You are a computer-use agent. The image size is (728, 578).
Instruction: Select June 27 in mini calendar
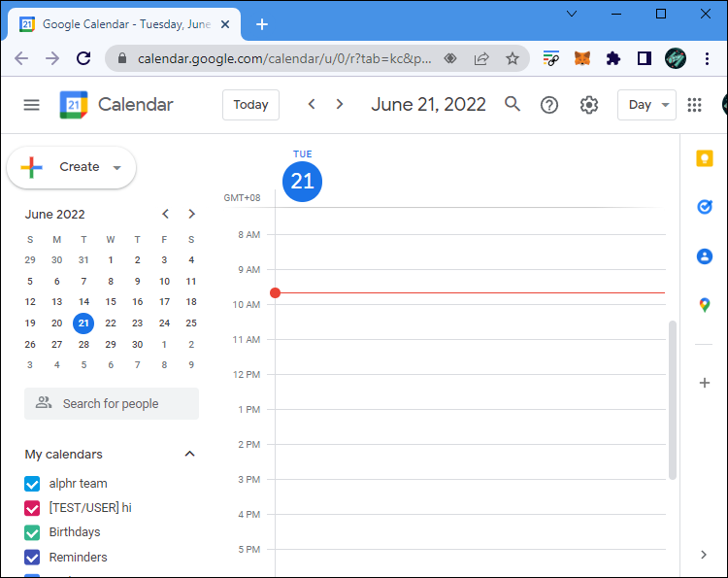click(x=56, y=344)
